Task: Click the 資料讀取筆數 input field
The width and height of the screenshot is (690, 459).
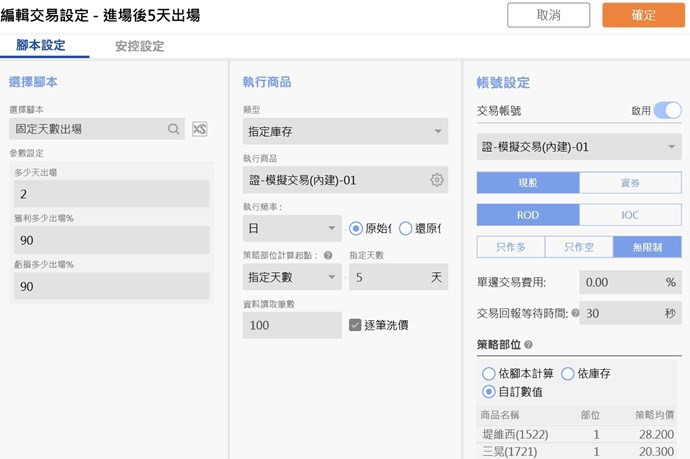Action: point(292,325)
